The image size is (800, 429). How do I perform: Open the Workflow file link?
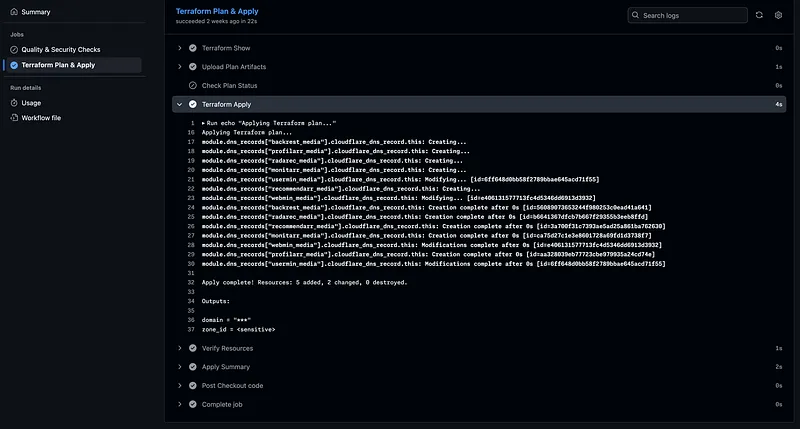41,117
